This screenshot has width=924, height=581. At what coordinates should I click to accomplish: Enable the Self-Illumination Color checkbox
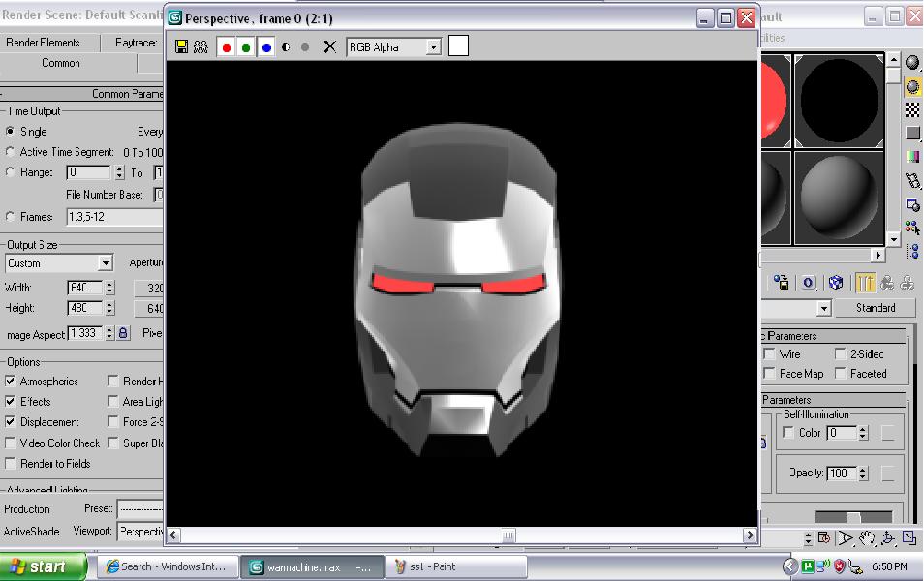tap(787, 433)
